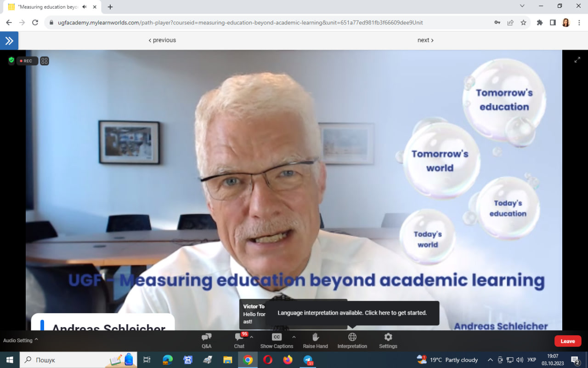Screen dimensions: 588x368
Task: Open the volume control in tray
Action: click(520, 360)
